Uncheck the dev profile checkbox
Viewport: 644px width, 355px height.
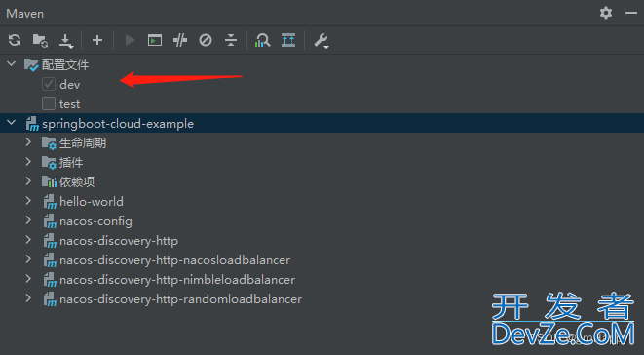49,84
